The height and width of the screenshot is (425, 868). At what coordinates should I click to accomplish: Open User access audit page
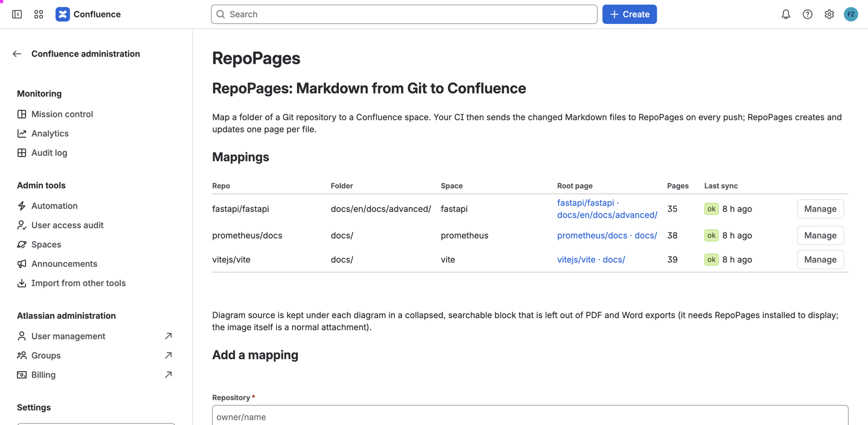67,225
